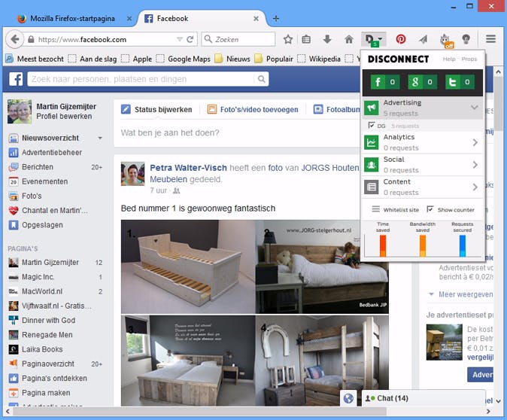The width and height of the screenshot is (507, 420).
Task: Open Disconnect Help link
Action: click(449, 59)
